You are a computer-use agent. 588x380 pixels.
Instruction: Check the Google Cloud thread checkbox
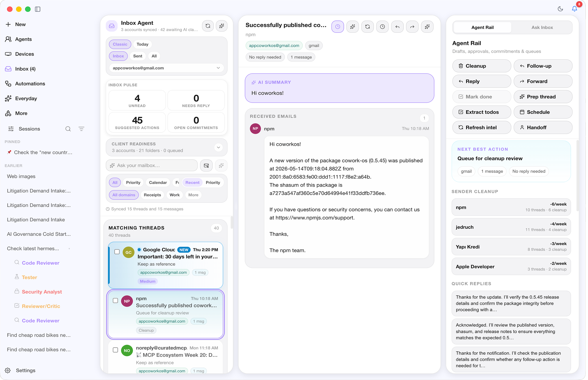(x=117, y=252)
